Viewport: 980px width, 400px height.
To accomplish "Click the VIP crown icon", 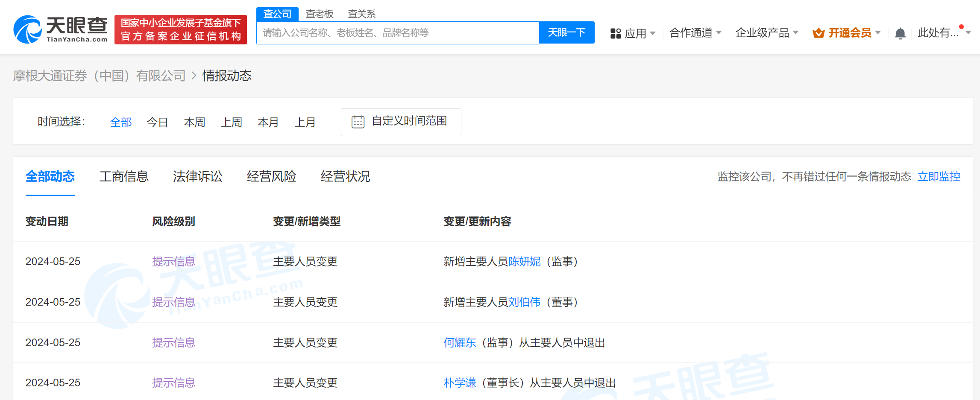I will click(819, 33).
